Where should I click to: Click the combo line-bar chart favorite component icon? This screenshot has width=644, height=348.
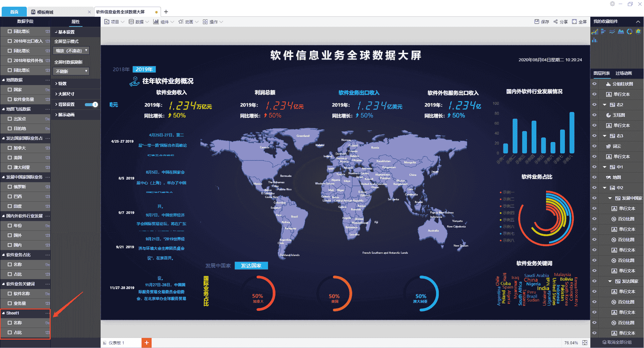[595, 32]
